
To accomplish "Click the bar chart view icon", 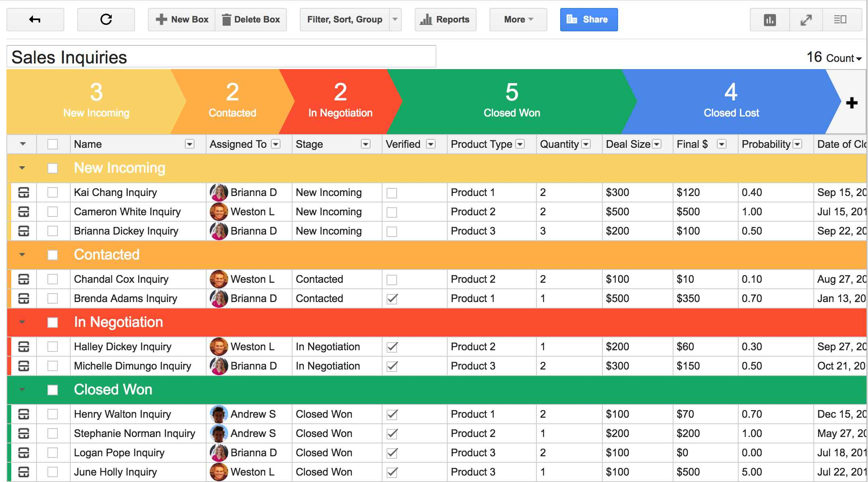I will tap(772, 20).
